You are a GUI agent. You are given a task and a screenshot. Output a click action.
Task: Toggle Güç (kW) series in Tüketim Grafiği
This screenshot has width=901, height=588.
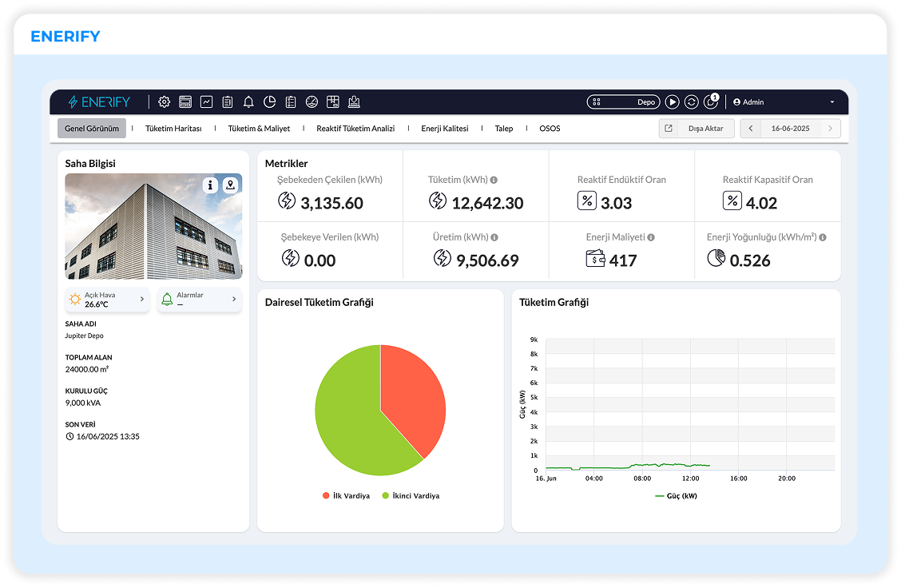click(675, 495)
